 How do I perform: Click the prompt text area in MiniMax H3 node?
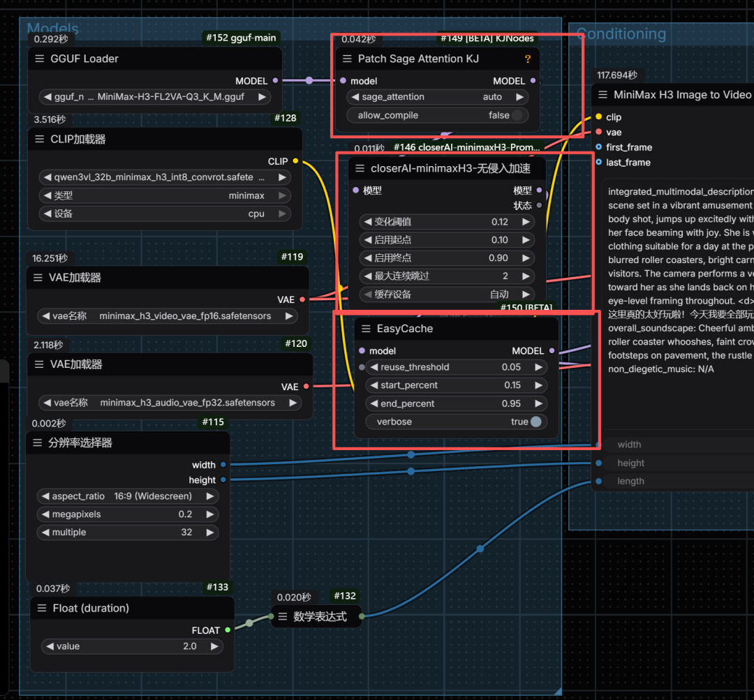(x=678, y=304)
